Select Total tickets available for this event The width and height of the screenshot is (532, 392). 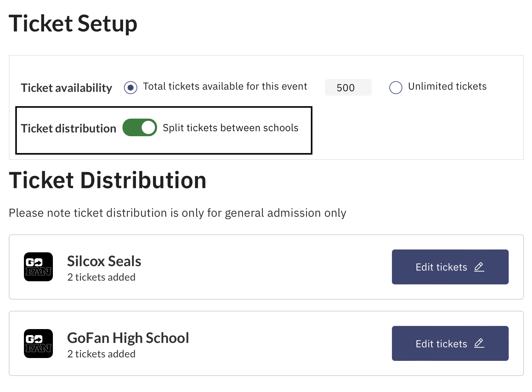pos(130,87)
